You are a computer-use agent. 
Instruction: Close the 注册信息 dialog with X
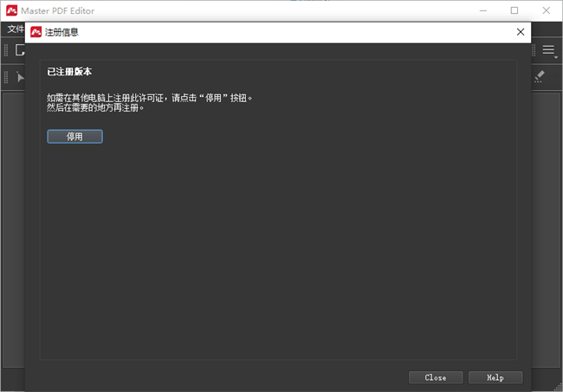point(521,32)
